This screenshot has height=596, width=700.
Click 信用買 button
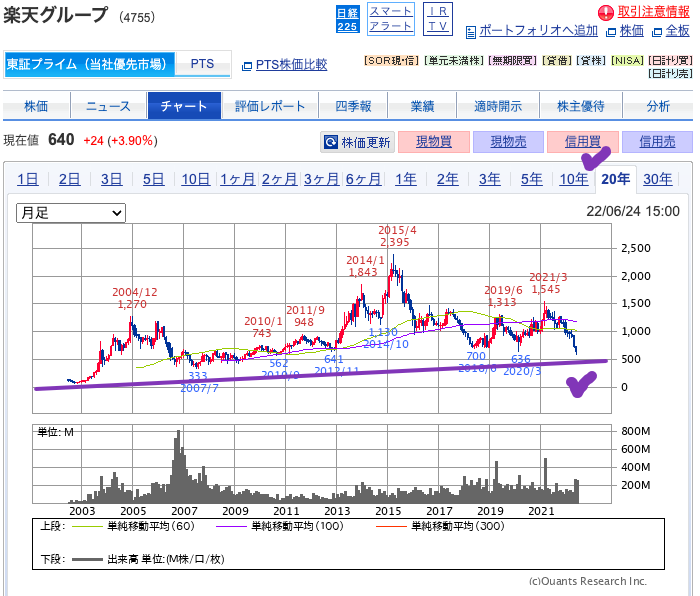(583, 142)
